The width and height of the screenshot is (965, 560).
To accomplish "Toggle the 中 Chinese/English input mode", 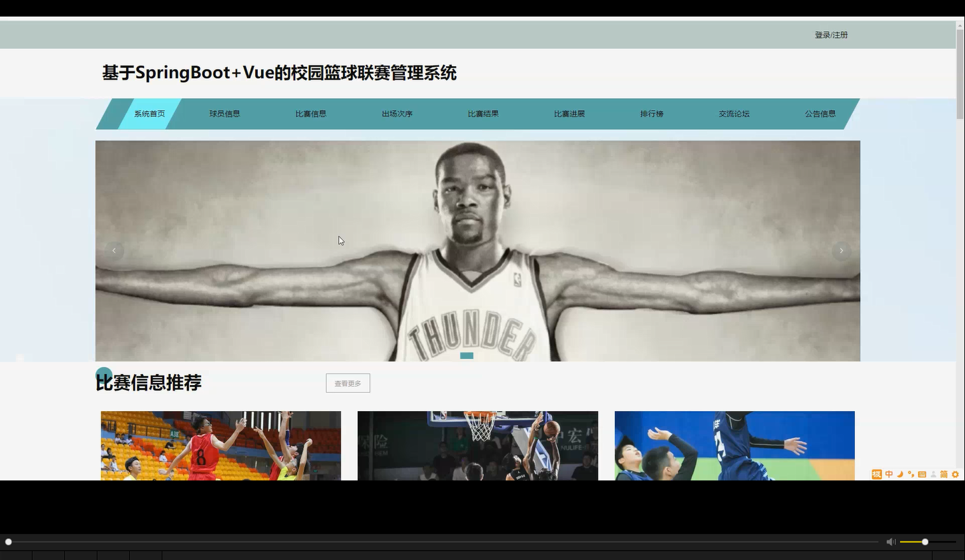I will click(x=889, y=474).
